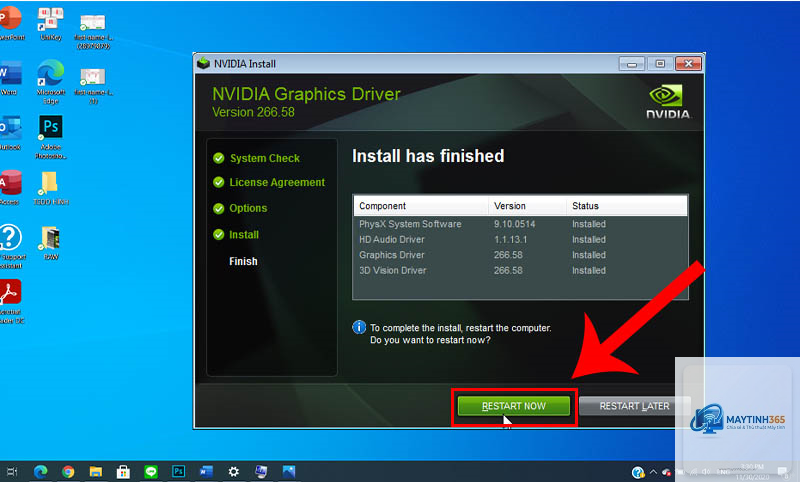Show hidden system tray icons
The height and width of the screenshot is (482, 800).
tap(653, 472)
